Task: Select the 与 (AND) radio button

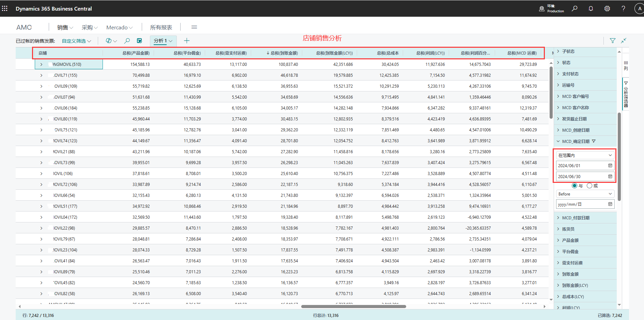Action: [574, 186]
